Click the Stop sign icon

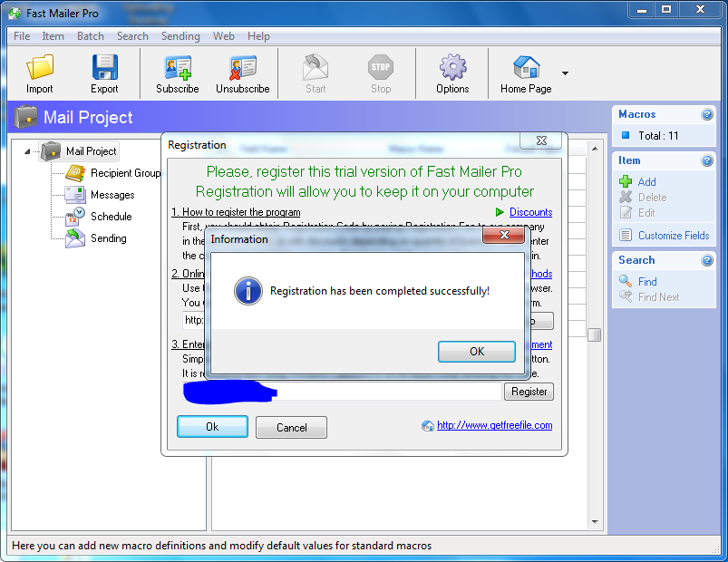tap(381, 67)
